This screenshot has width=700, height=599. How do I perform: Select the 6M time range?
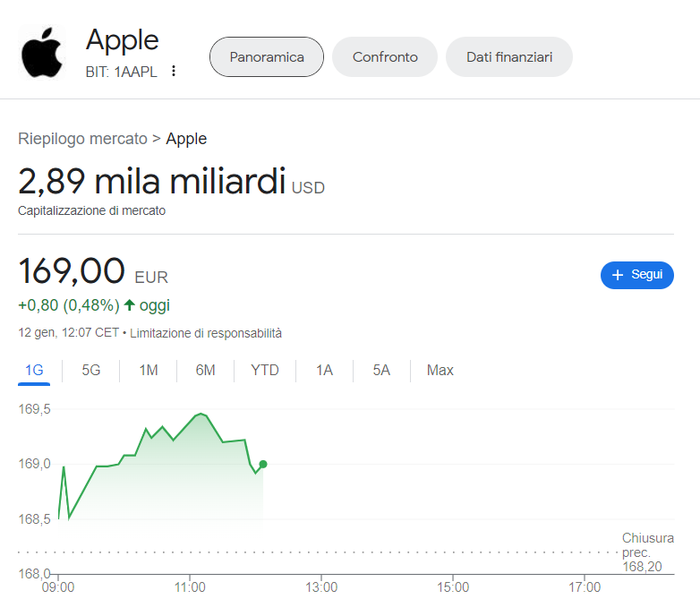(x=205, y=371)
